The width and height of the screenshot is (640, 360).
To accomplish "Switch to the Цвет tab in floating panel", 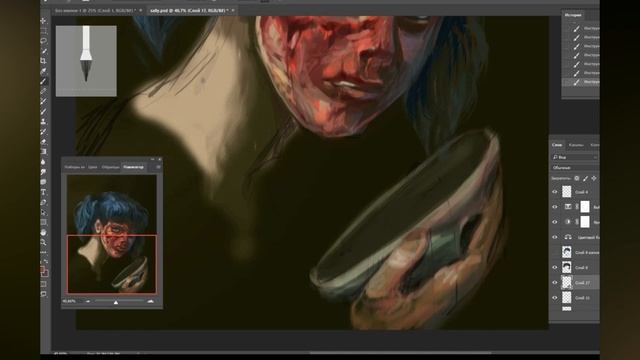I will click(93, 167).
